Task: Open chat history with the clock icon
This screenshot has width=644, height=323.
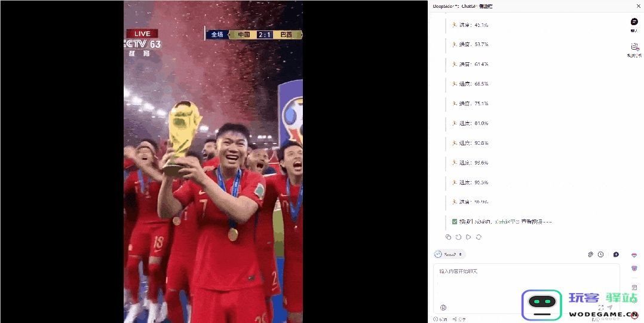Action: (600, 255)
